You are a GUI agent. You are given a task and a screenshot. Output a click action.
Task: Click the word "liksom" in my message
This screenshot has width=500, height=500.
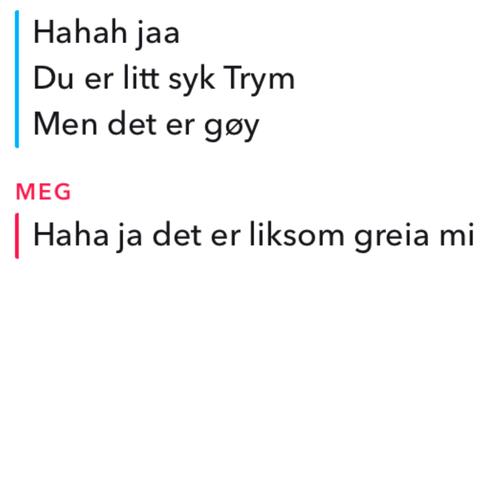pyautogui.click(x=297, y=234)
